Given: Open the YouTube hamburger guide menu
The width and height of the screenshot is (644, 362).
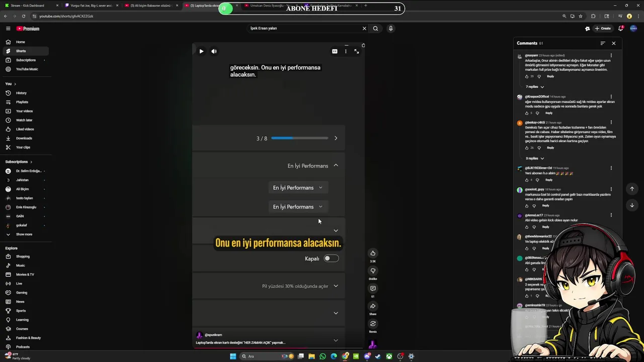Looking at the screenshot, I should [8, 29].
